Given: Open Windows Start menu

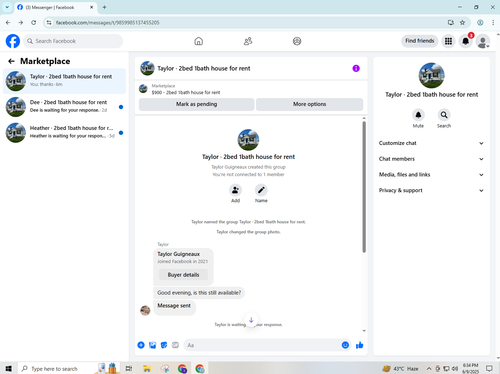Looking at the screenshot, I should pos(9,368).
